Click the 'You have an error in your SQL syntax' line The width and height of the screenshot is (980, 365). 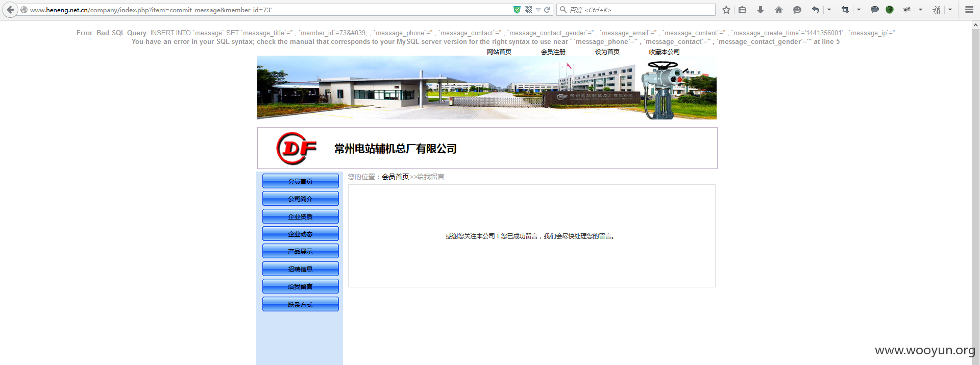pos(485,42)
